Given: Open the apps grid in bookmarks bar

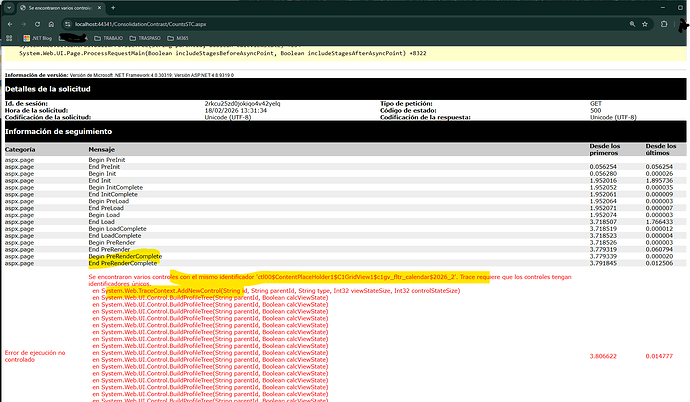Looking at the screenshot, I should (x=10, y=38).
